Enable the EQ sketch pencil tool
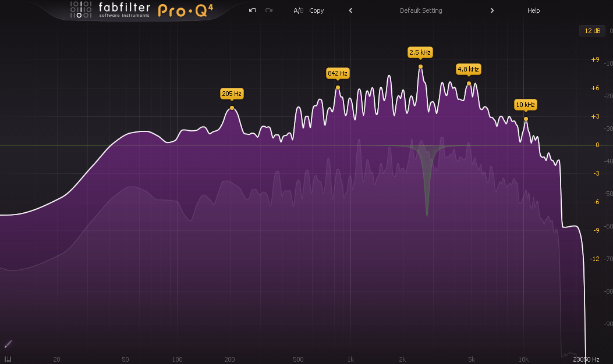613x364 pixels. (x=8, y=344)
